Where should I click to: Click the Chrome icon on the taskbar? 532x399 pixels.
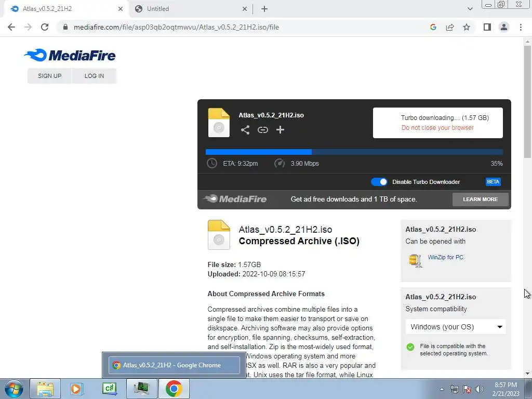tap(174, 389)
